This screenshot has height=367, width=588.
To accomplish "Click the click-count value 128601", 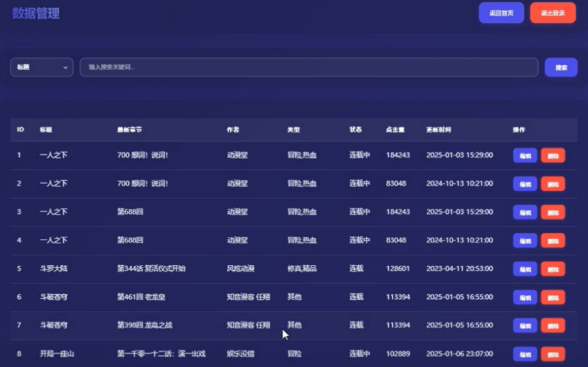I will point(398,268).
